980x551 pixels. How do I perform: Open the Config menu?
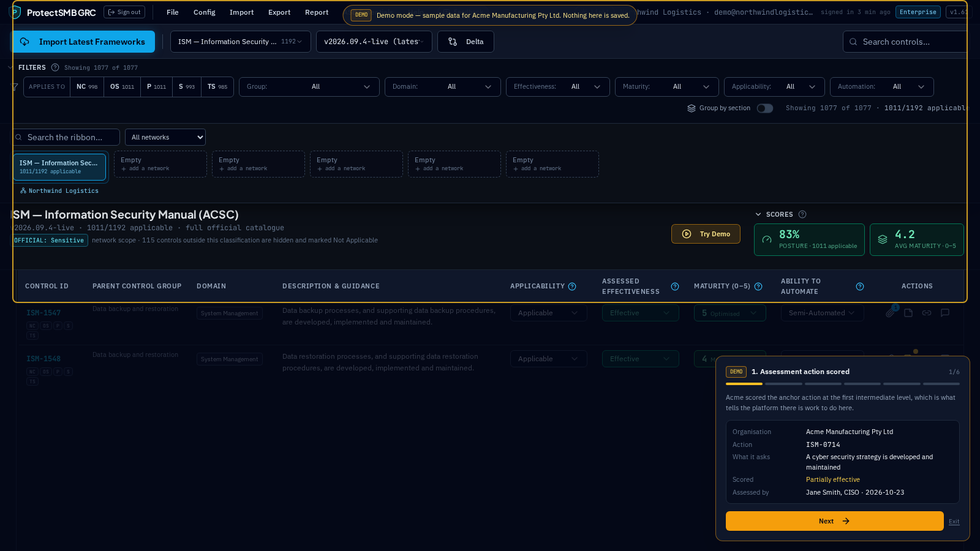[x=205, y=12]
